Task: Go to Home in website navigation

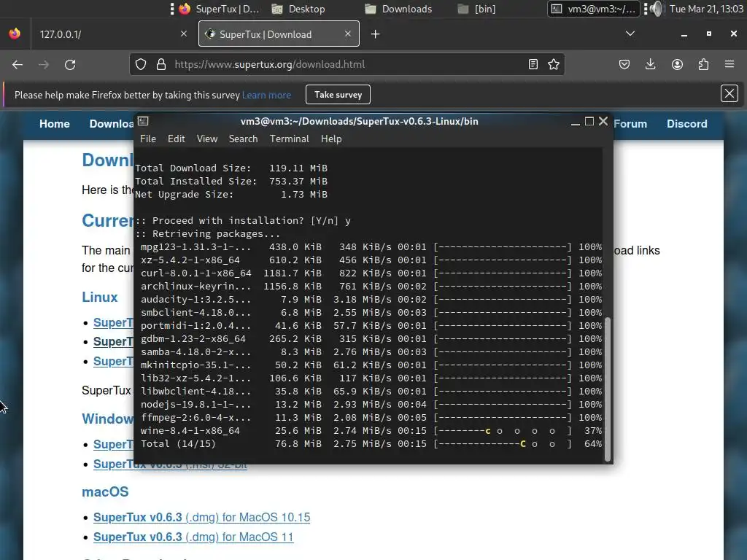Action: (x=55, y=124)
